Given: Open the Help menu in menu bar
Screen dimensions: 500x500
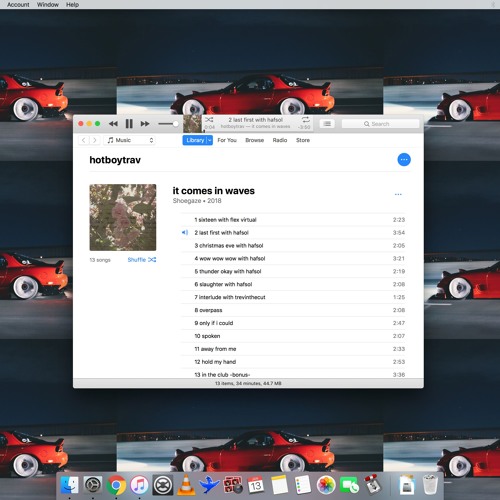Looking at the screenshot, I should (x=72, y=5).
